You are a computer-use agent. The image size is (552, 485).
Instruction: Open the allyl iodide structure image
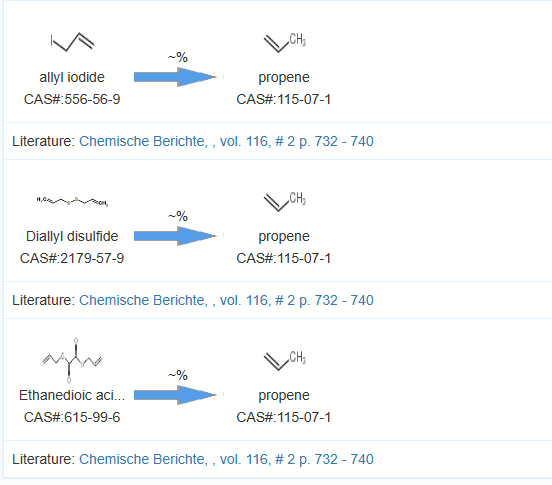pos(72,42)
